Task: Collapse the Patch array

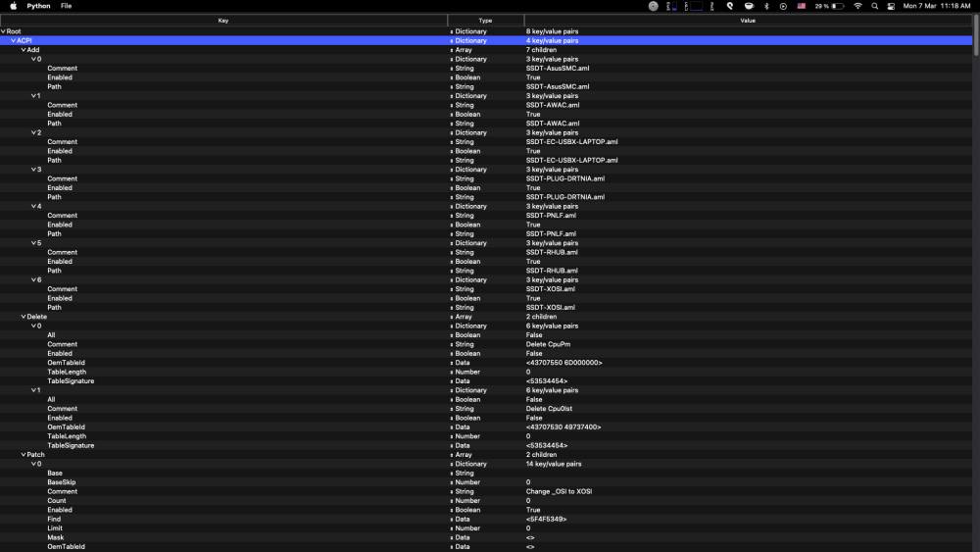Action: pyautogui.click(x=24, y=455)
